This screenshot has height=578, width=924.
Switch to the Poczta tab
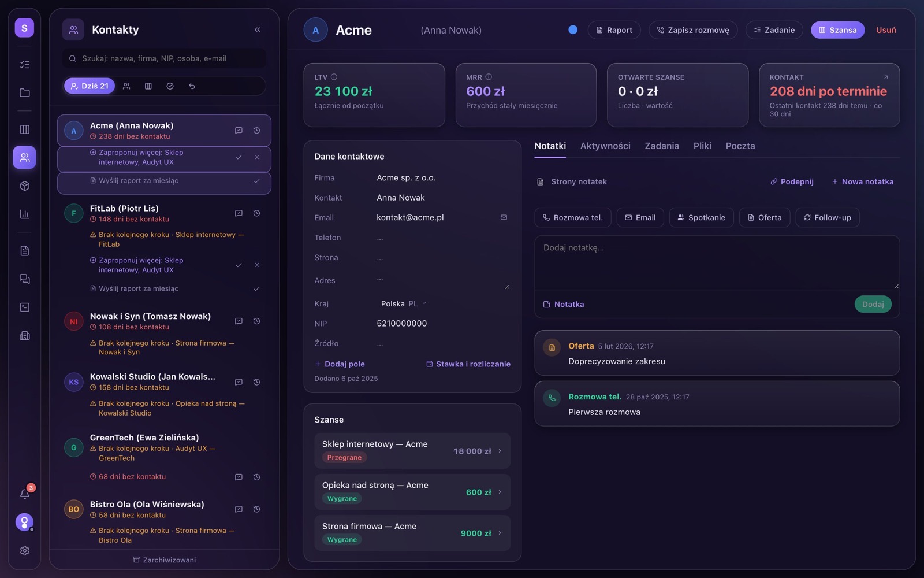740,146
